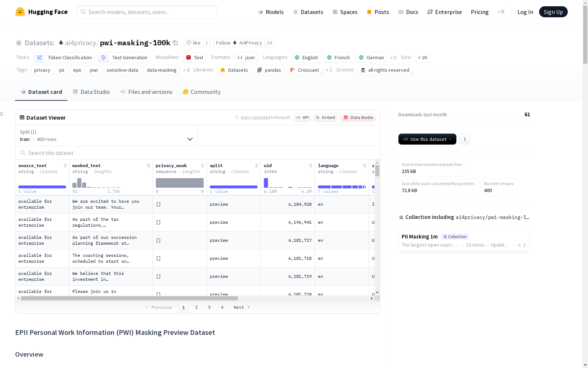
Task: Go to page 2 of dataset
Action: (x=197, y=307)
